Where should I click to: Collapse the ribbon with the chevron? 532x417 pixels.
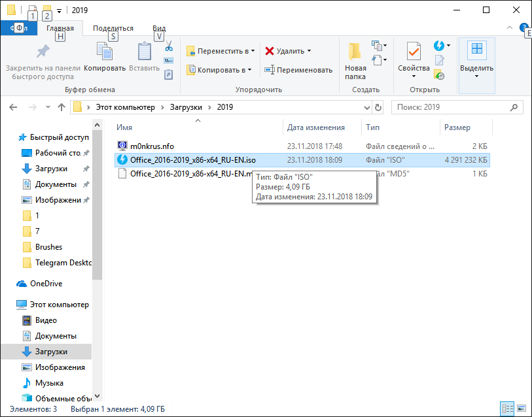510,28
